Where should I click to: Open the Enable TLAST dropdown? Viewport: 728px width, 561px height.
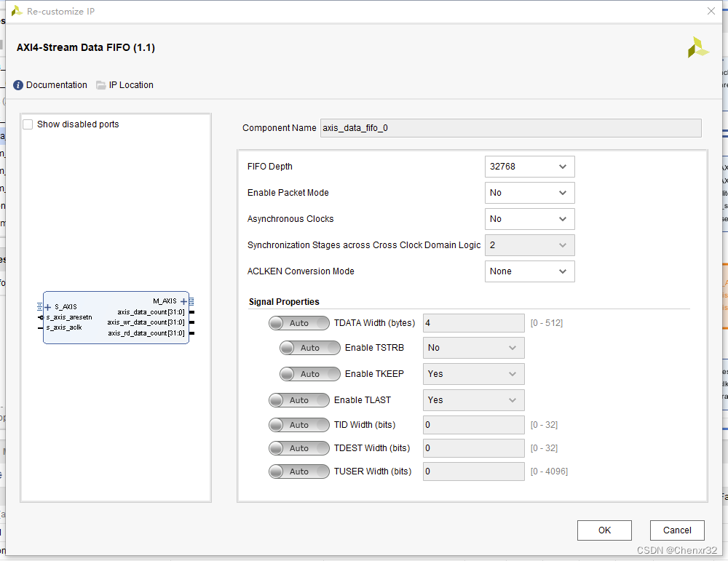(474, 400)
